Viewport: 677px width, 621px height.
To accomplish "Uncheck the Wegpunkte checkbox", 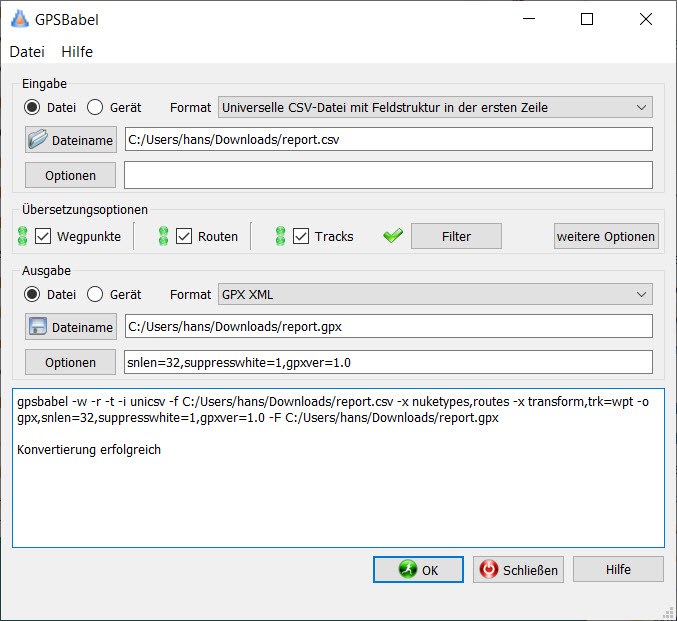I will pos(43,236).
